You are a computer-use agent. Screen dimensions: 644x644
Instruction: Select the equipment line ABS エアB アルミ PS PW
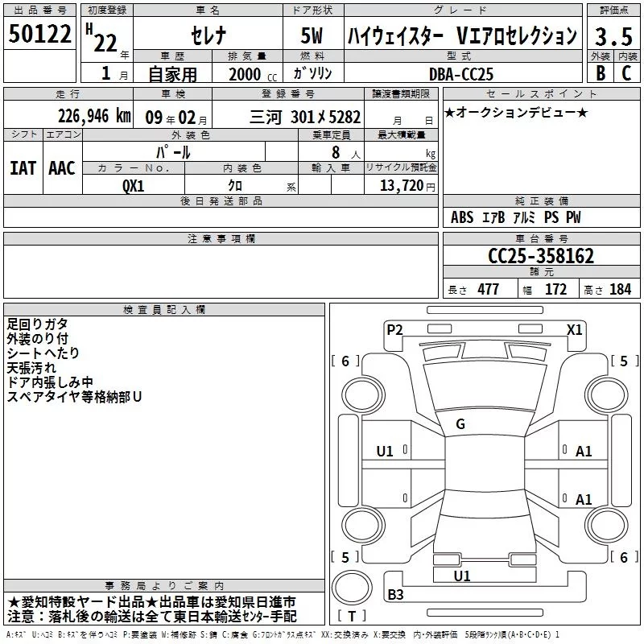pyautogui.click(x=515, y=217)
